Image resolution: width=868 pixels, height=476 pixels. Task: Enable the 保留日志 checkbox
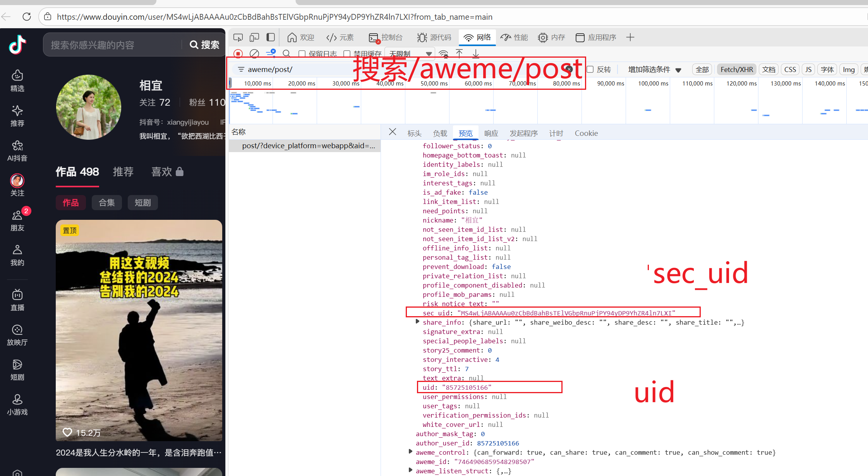302,54
